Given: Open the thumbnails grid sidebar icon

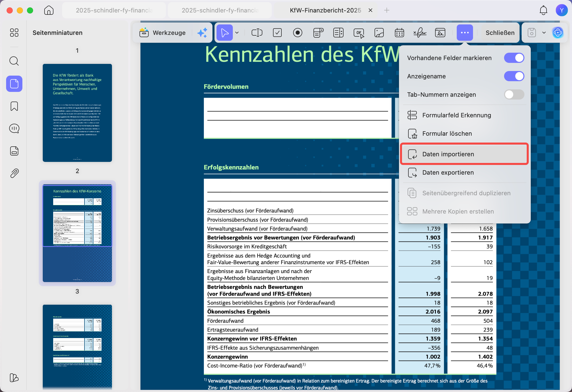Looking at the screenshot, I should pos(14,33).
